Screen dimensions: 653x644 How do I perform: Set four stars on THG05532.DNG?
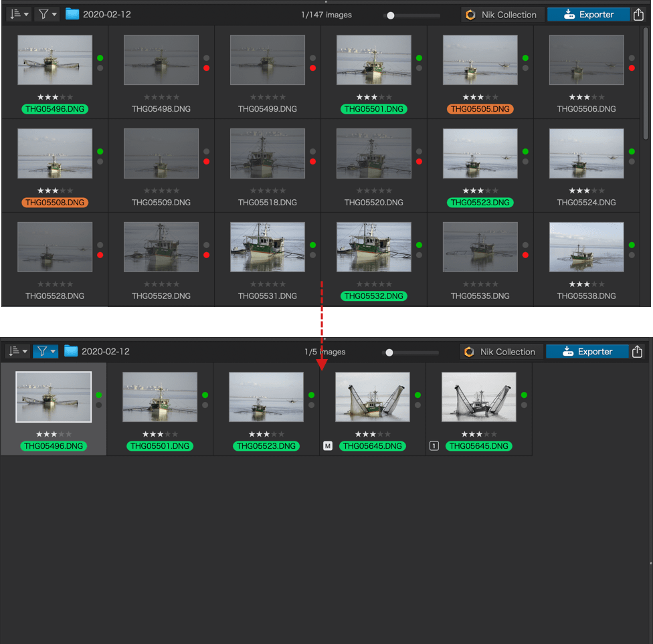click(x=381, y=284)
